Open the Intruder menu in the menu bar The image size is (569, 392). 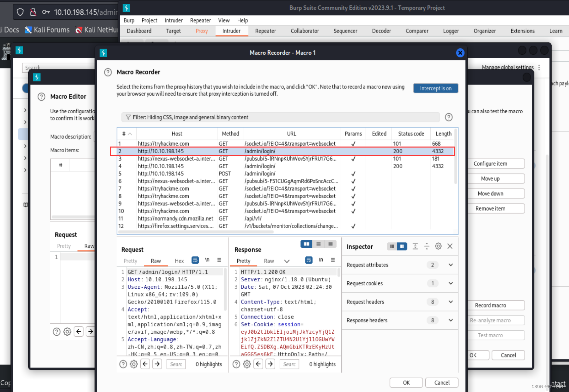(x=174, y=20)
